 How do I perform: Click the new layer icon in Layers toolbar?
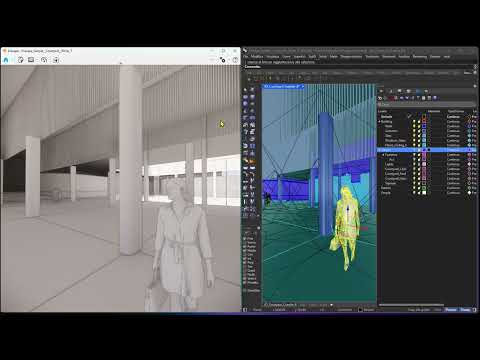pyautogui.click(x=380, y=98)
